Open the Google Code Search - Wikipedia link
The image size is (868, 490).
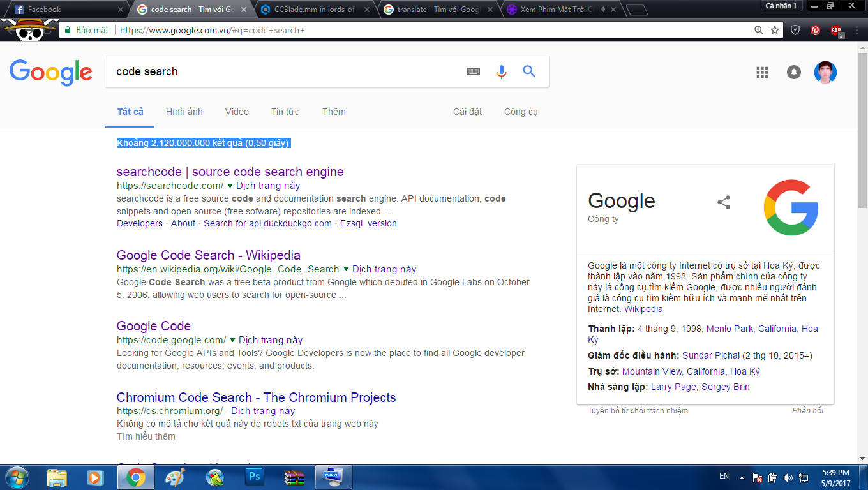pos(208,255)
